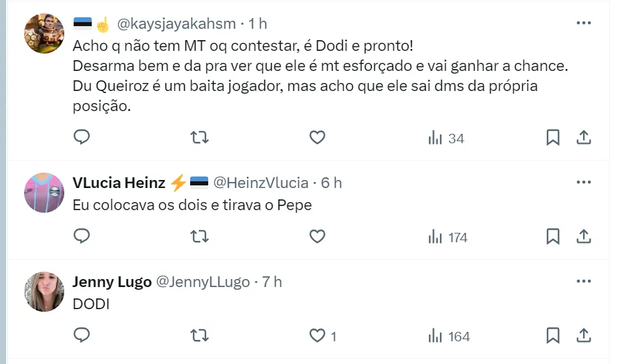
Task: Share VLucia Heinz's tweet
Action: [584, 236]
